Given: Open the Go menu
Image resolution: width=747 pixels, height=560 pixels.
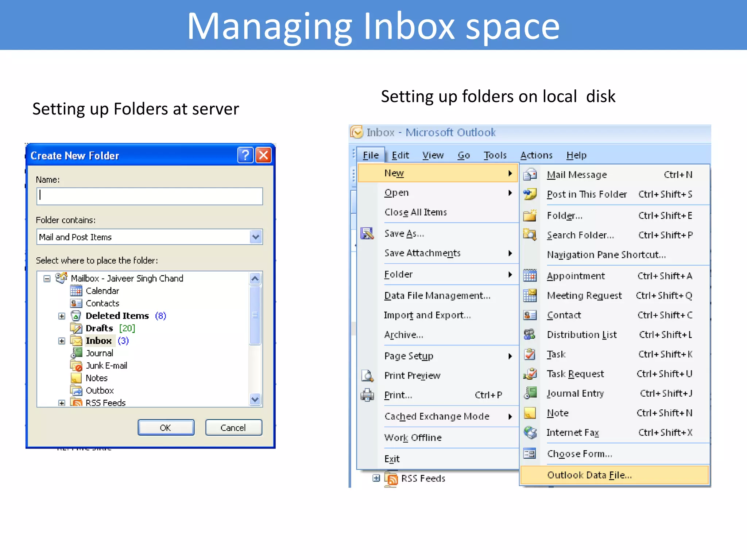Looking at the screenshot, I should coord(464,155).
